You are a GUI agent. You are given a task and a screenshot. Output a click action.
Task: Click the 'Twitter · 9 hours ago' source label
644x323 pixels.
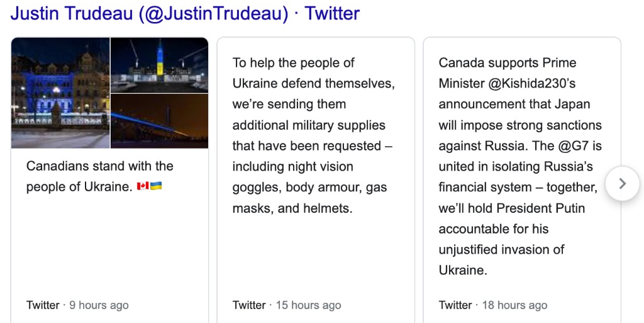click(77, 305)
